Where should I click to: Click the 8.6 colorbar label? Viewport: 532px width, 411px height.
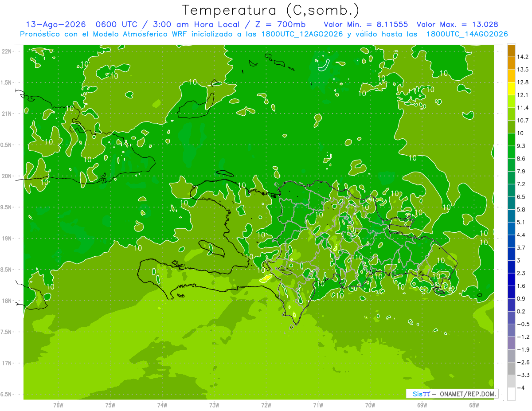point(521,159)
